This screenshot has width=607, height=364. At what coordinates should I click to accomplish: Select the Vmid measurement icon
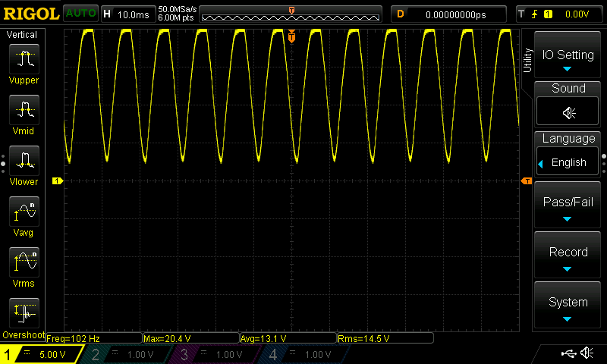(x=24, y=109)
